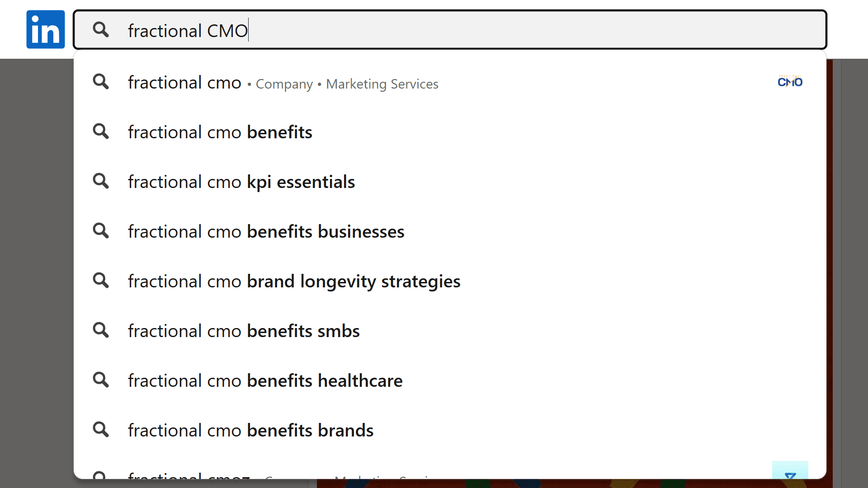Select the 'fractional cmo' company suggestion
The height and width of the screenshot is (488, 868).
(x=184, y=83)
